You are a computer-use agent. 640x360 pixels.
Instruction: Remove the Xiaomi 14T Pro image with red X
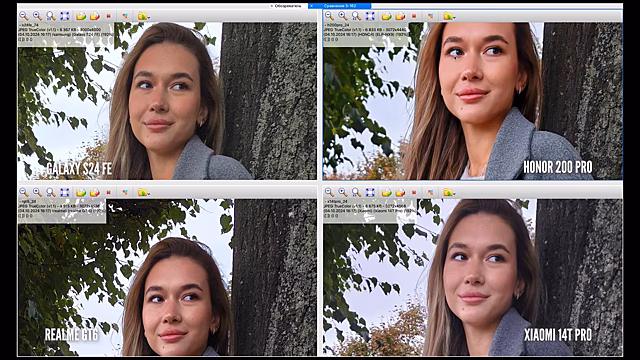[414, 192]
